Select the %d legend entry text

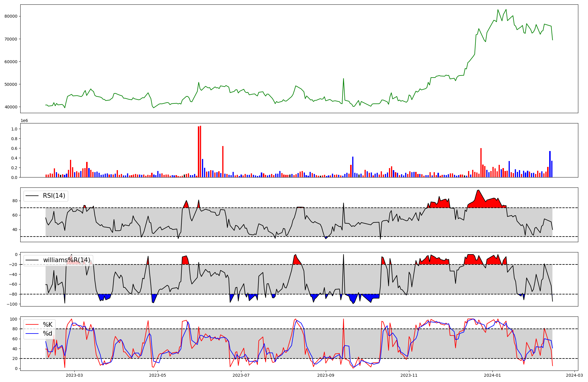[48, 334]
